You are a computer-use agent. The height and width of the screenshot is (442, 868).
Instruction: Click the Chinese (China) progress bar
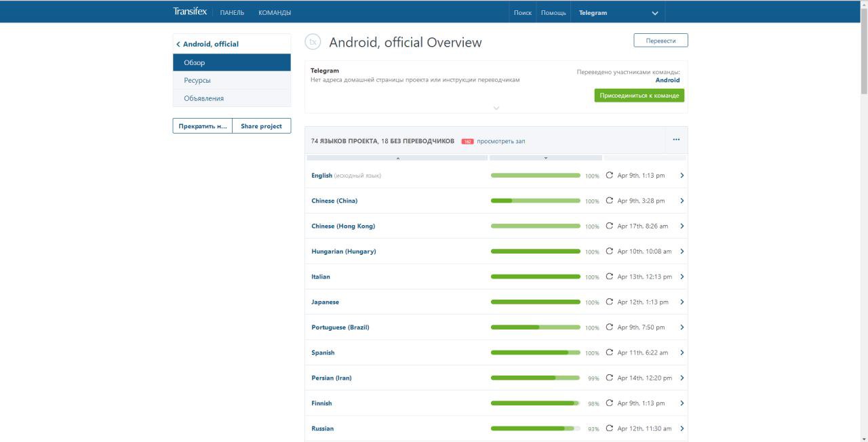pos(536,201)
